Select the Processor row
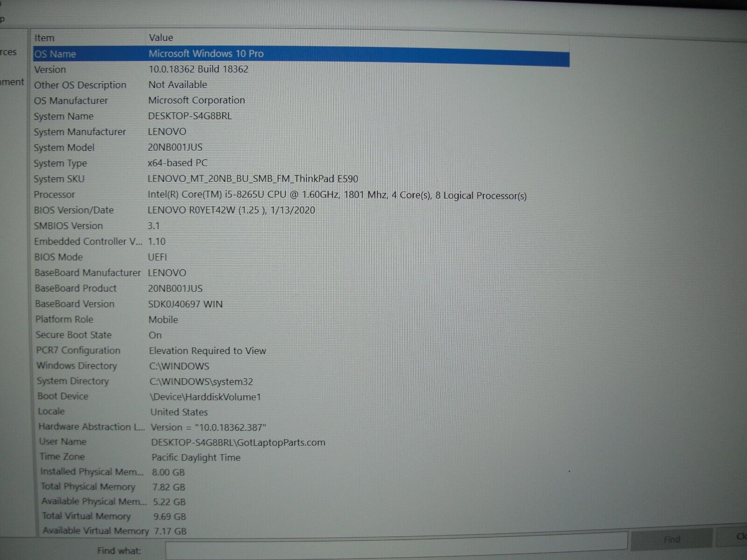 (x=301, y=195)
